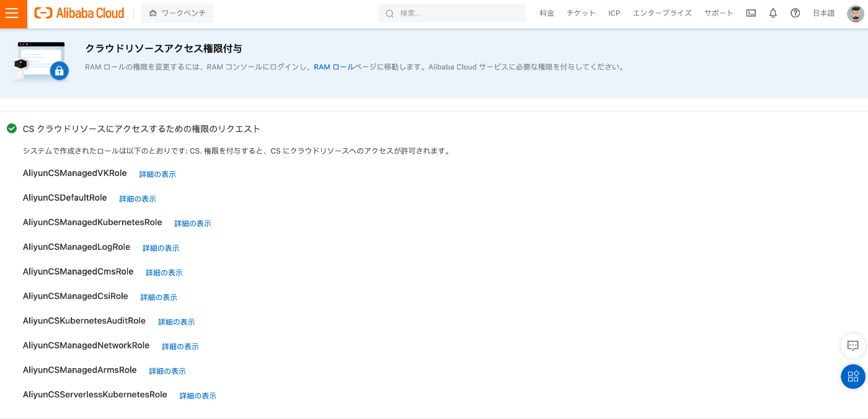868x419 pixels.
Task: Open the チケット menu
Action: click(x=581, y=13)
